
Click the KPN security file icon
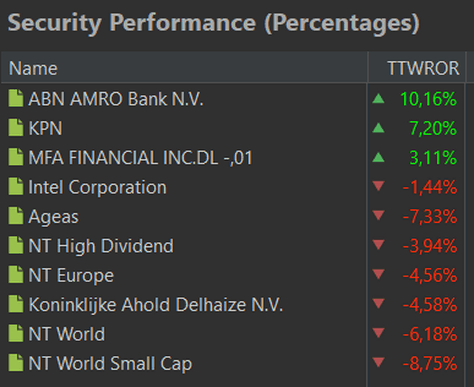click(16, 128)
